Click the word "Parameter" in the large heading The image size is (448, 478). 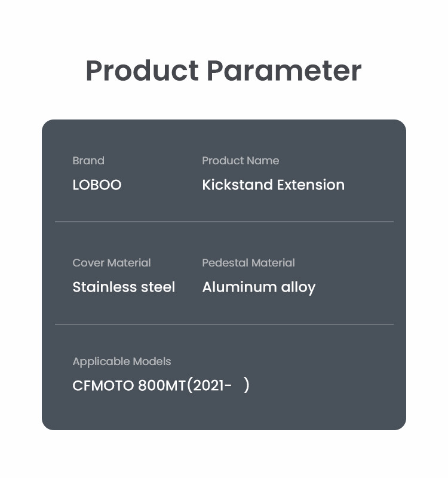(x=284, y=71)
